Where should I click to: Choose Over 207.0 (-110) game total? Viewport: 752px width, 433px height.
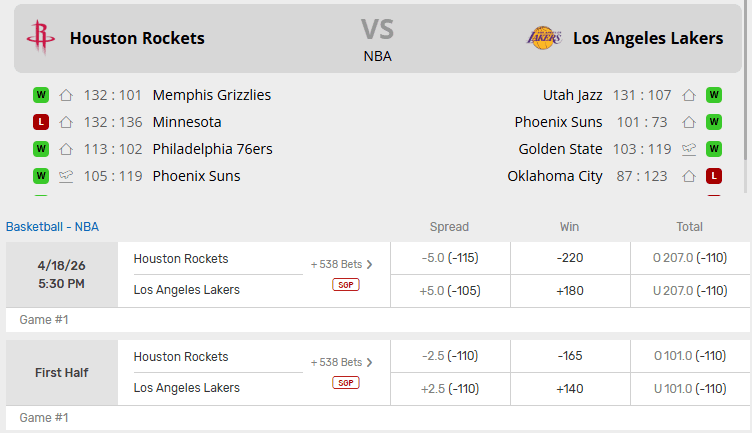(690, 258)
